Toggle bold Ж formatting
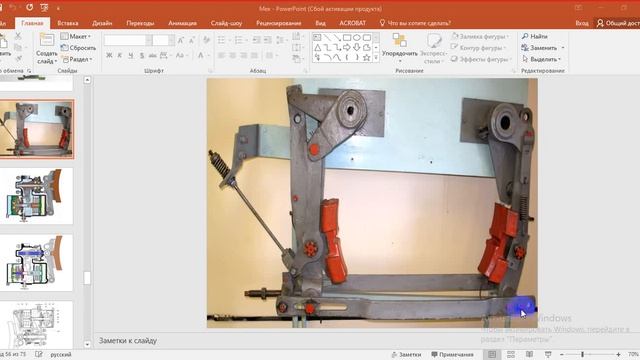The width and height of the screenshot is (640, 360). point(109,55)
